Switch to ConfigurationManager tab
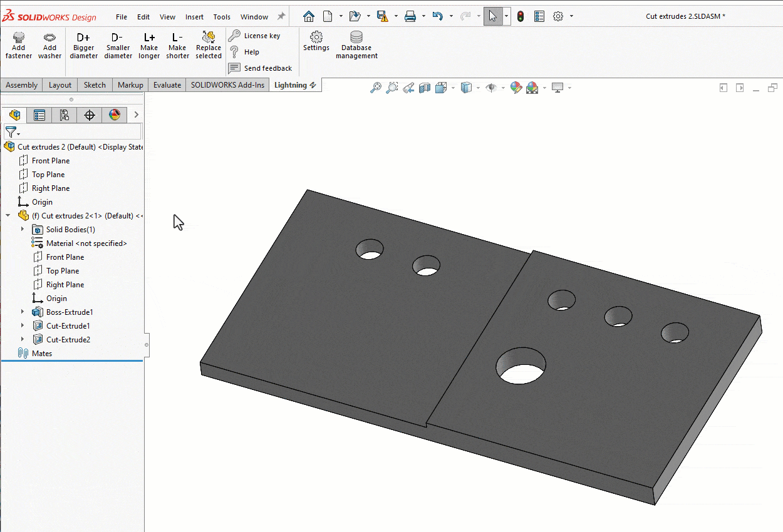The height and width of the screenshot is (532, 783). pyautogui.click(x=64, y=115)
